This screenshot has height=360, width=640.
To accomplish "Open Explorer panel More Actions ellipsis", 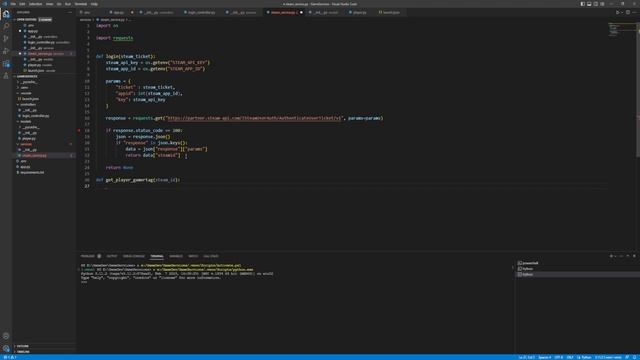I will pyautogui.click(x=70, y=13).
